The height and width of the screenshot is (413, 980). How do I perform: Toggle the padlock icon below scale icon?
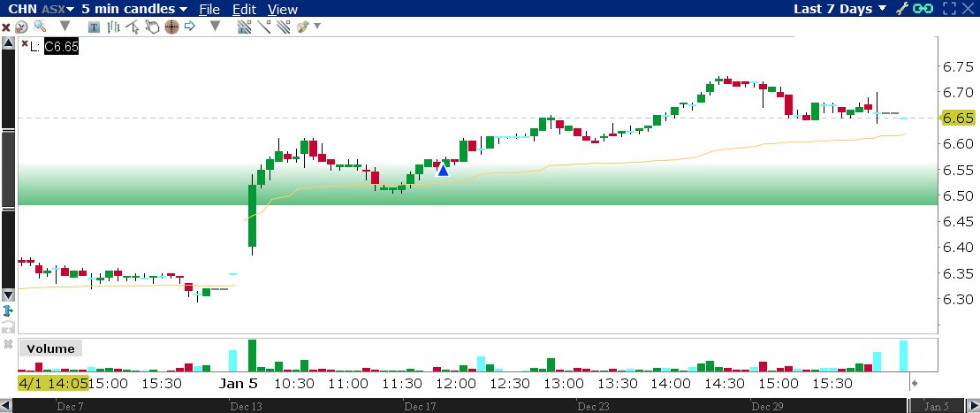[8, 326]
